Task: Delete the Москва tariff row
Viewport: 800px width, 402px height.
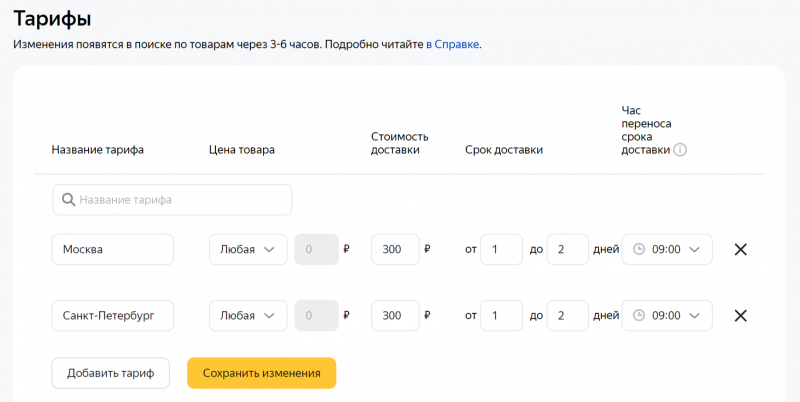Action: [x=740, y=250]
